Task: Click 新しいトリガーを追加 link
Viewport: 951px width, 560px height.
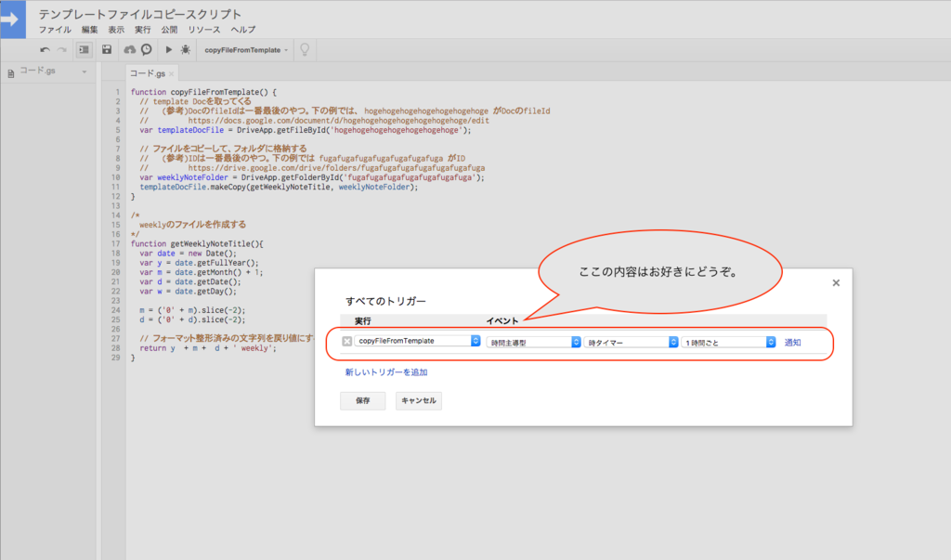Action: [386, 371]
